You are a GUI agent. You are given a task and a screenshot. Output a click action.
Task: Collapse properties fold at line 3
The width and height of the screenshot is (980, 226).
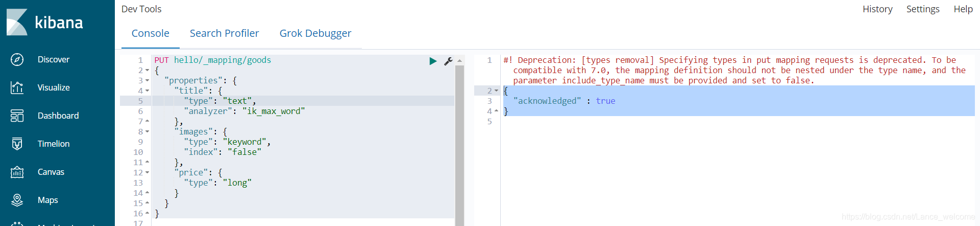pos(148,81)
